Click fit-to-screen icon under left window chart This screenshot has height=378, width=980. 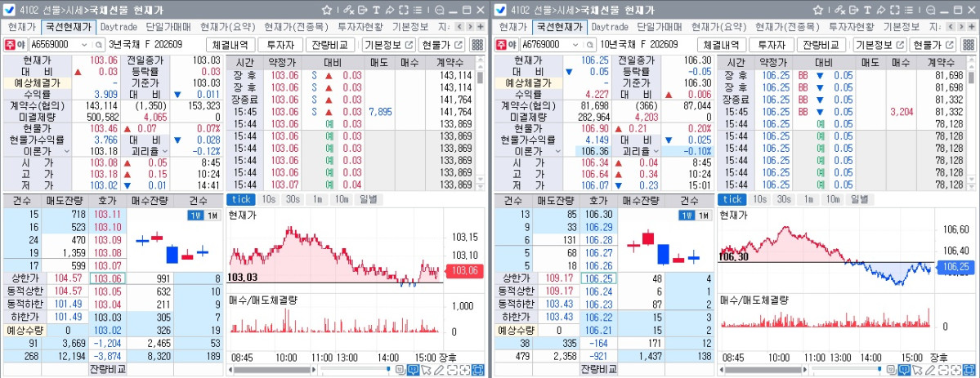coord(478,370)
